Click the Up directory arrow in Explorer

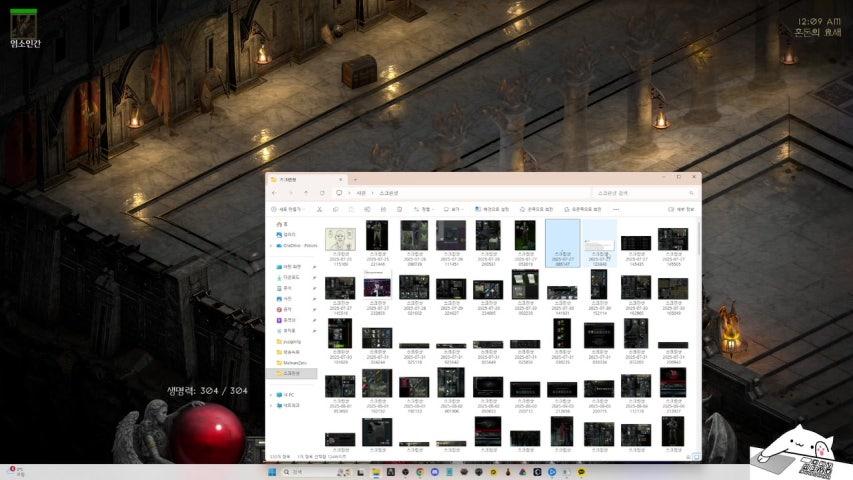pyautogui.click(x=306, y=192)
